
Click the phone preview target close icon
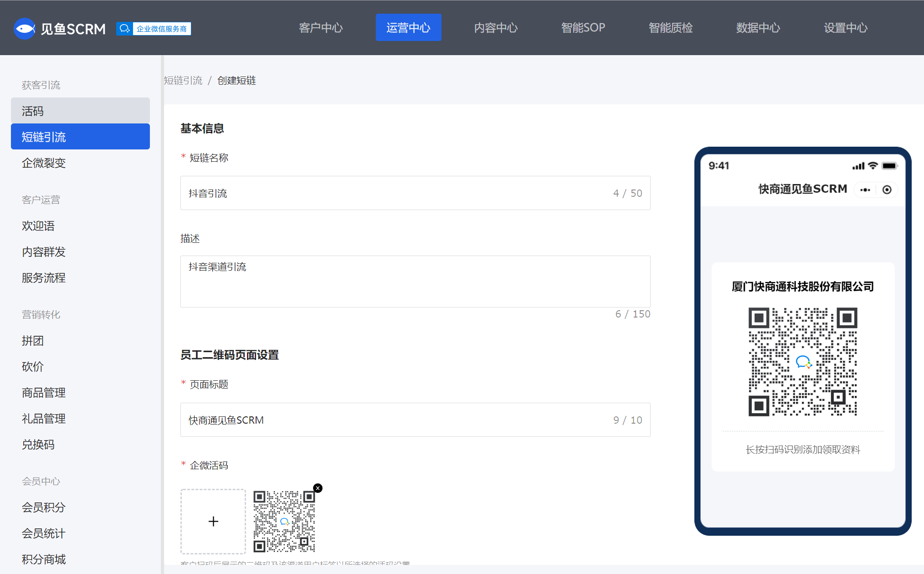pos(887,190)
